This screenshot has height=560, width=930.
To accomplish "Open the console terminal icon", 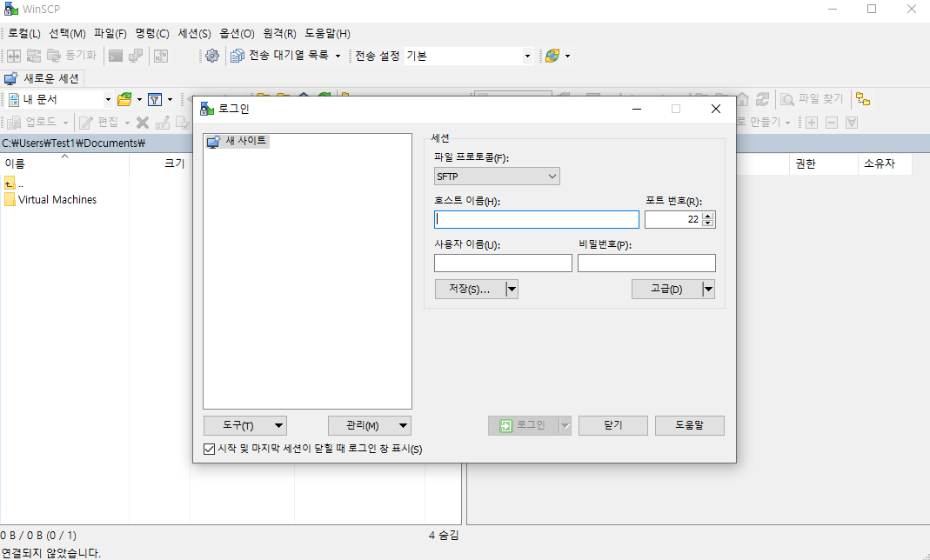I will coord(116,56).
